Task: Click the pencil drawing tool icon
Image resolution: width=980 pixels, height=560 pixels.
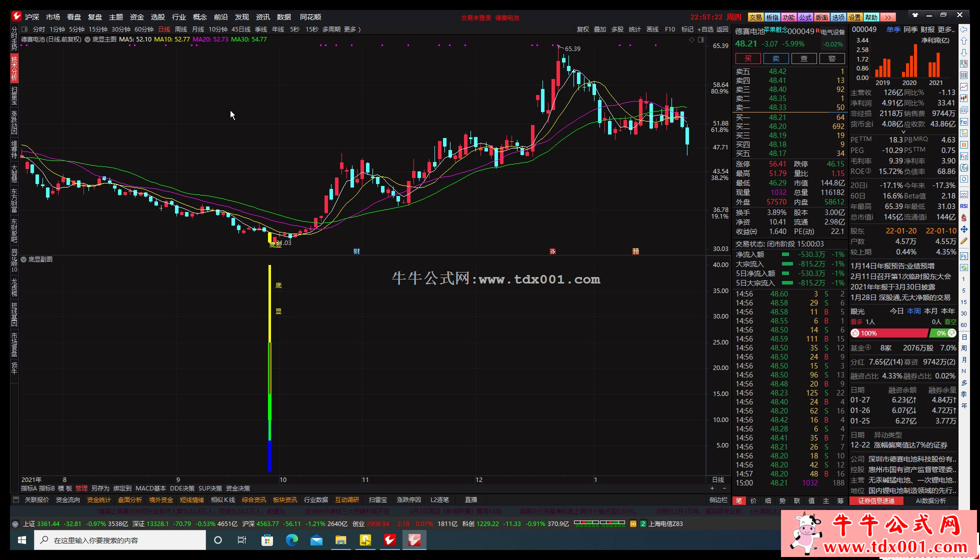Action: coord(963,241)
